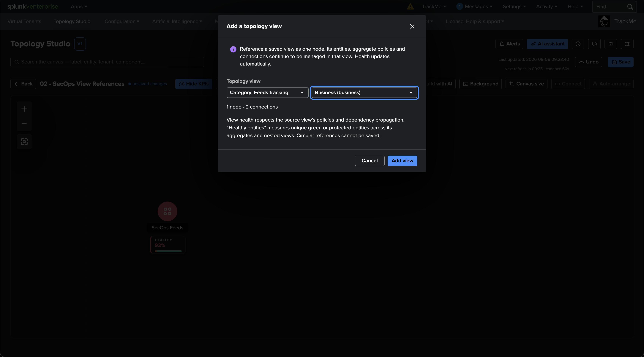Expand the Configuration menu
The image size is (644, 357).
click(122, 21)
